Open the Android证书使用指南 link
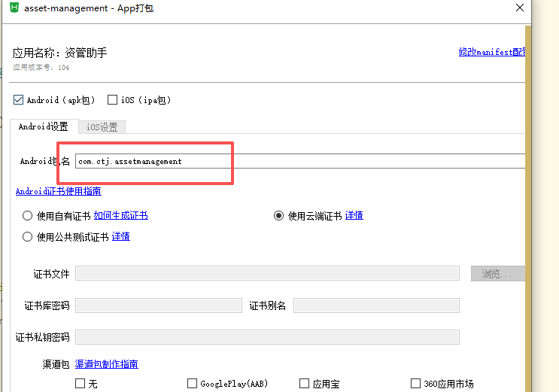 click(x=59, y=191)
